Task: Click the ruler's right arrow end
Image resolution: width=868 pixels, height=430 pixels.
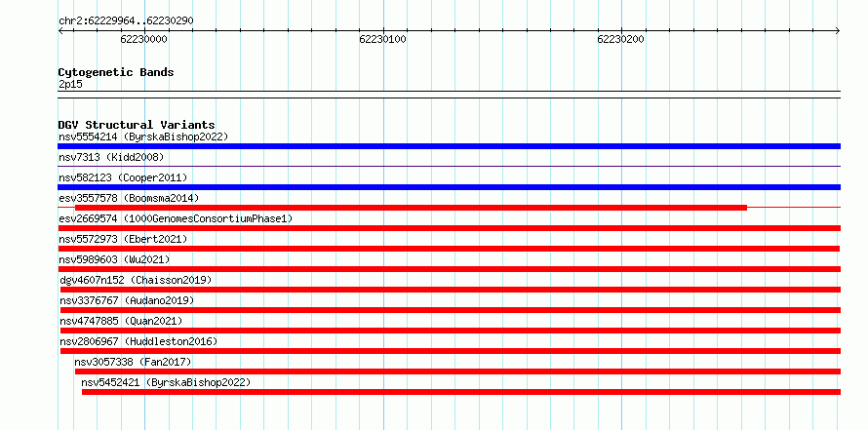Action: 838,31
